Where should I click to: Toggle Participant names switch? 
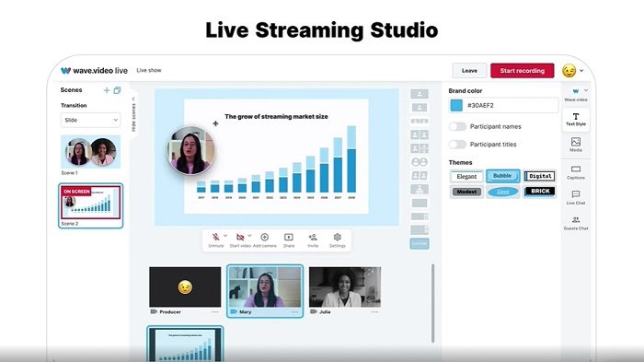pyautogui.click(x=457, y=126)
